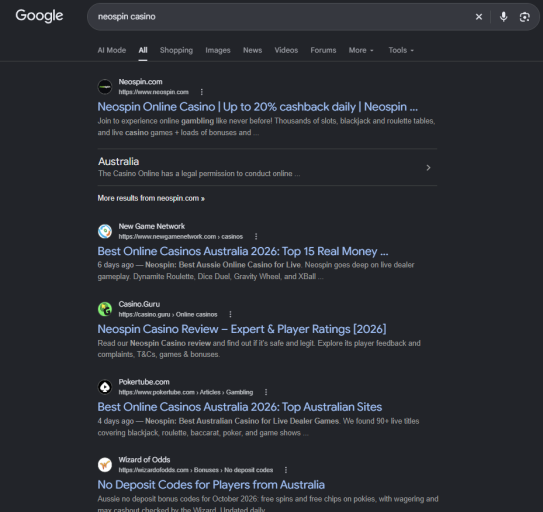Click snippet starting 'Read our Neospin Casino review'
The width and height of the screenshot is (543, 512).
pyautogui.click(x=259, y=349)
